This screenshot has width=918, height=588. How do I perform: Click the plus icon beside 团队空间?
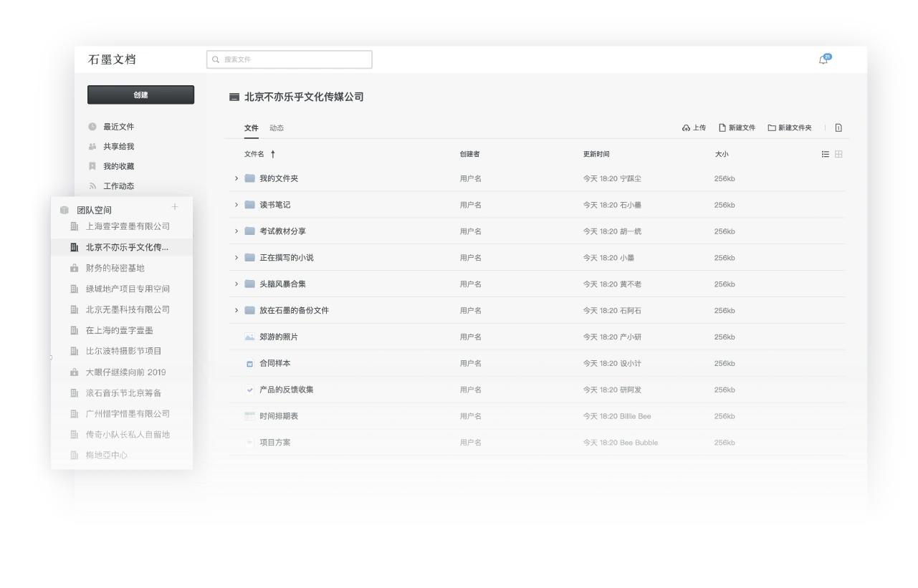[x=175, y=208]
